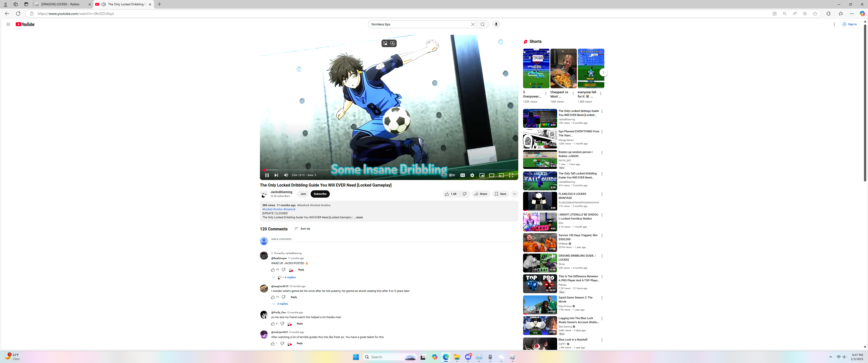Screen dimensions: 868x363
Task: Expand the Intro chapter list
Action: click(x=312, y=175)
